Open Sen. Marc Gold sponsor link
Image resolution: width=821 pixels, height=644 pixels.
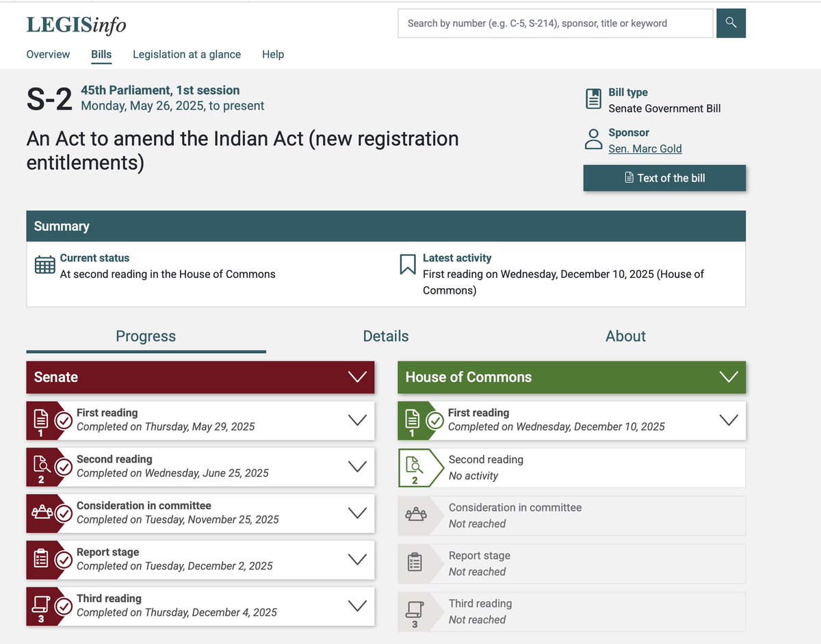tap(645, 149)
